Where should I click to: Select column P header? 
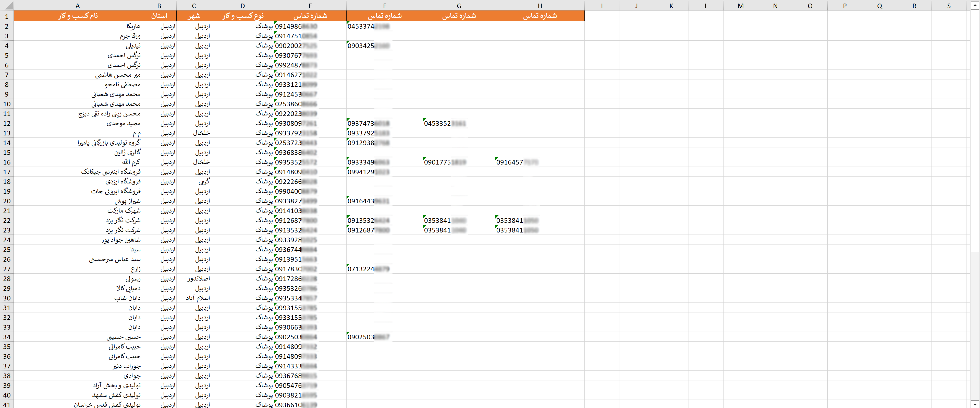coord(844,5)
